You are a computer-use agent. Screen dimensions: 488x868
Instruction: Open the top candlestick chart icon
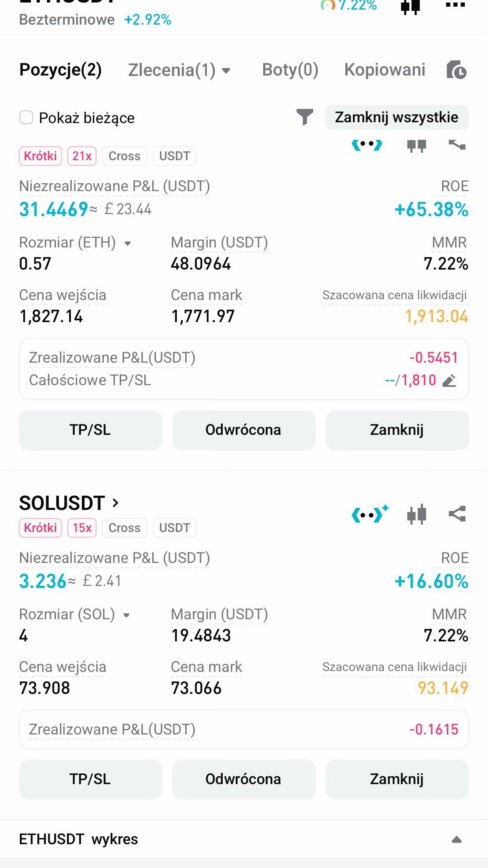[410, 6]
